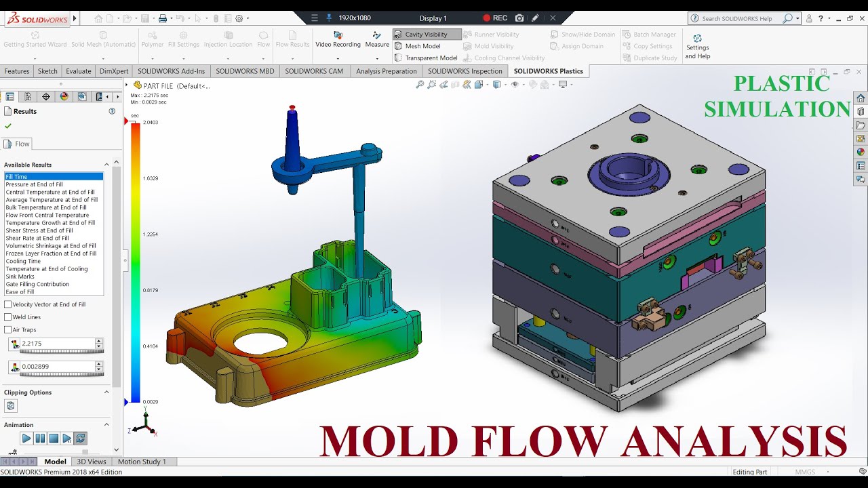The height and width of the screenshot is (488, 868).
Task: Stop the results animation
Action: (53, 439)
